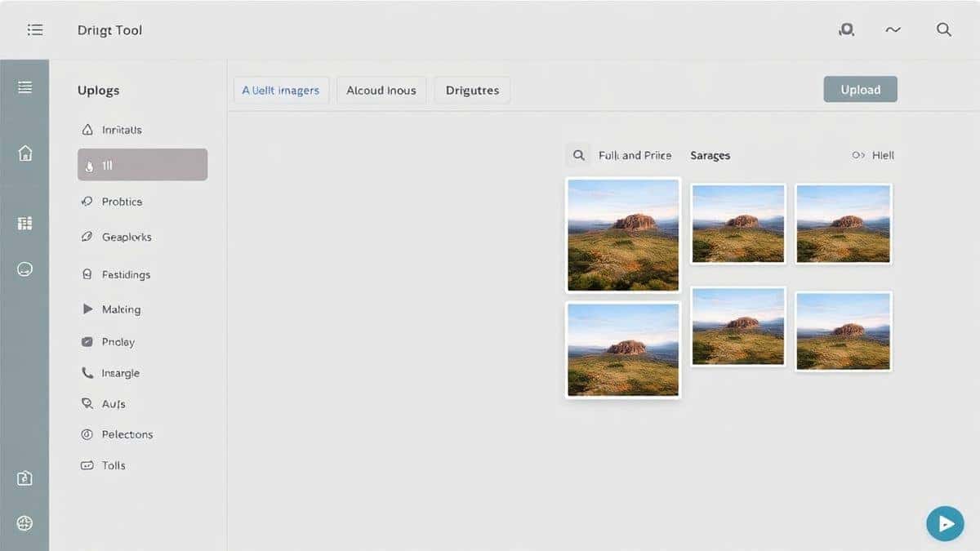Image resolution: width=980 pixels, height=551 pixels.
Task: Switch to the Alcoud inous tab
Action: tap(381, 90)
